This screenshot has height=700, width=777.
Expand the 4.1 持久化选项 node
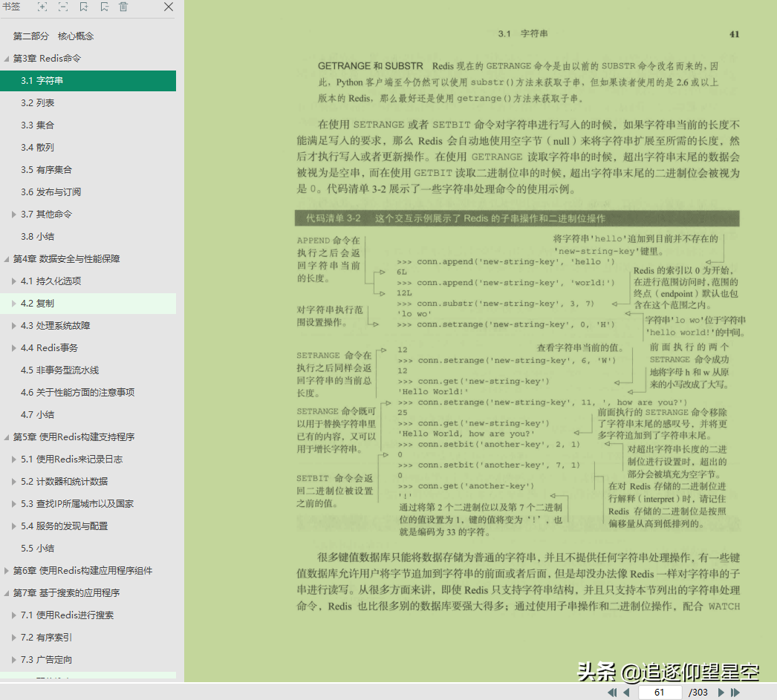[14, 281]
